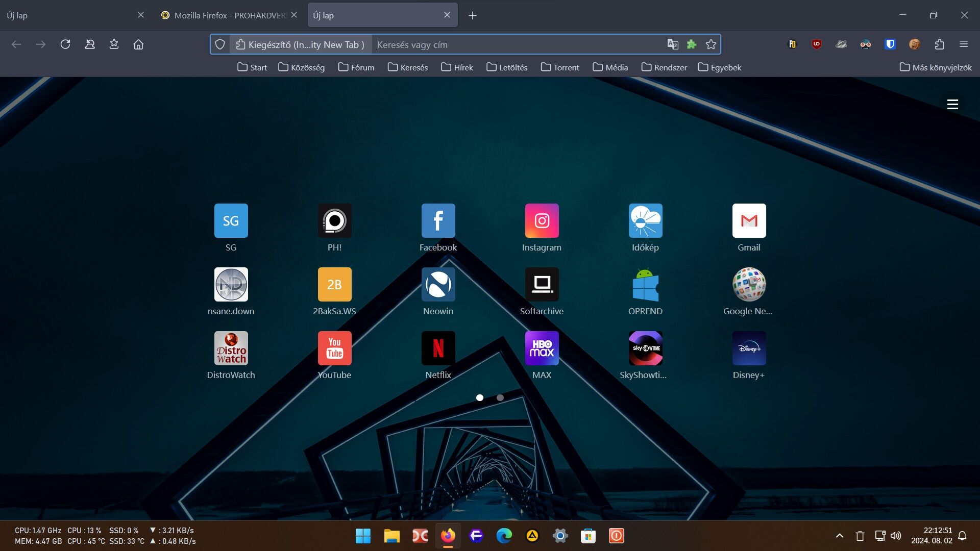This screenshot has width=980, height=551.
Task: Open the nsane.down shortcut
Action: pos(231,285)
